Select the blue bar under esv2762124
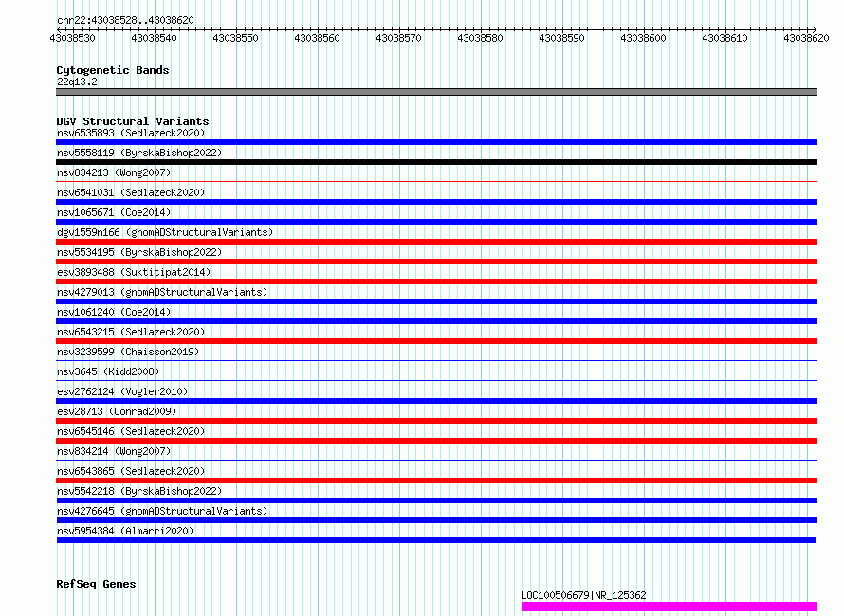 tap(436, 401)
